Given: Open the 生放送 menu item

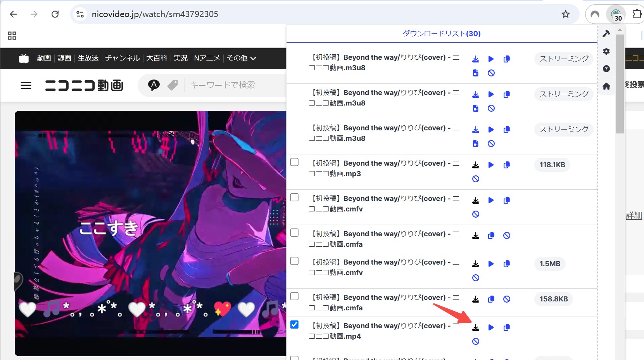Looking at the screenshot, I should [x=88, y=58].
